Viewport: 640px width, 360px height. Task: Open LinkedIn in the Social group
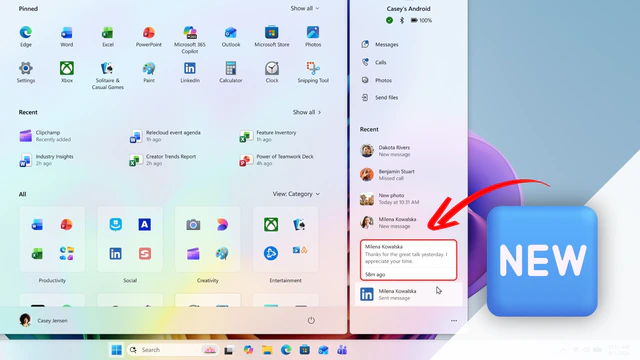pyautogui.click(x=116, y=253)
